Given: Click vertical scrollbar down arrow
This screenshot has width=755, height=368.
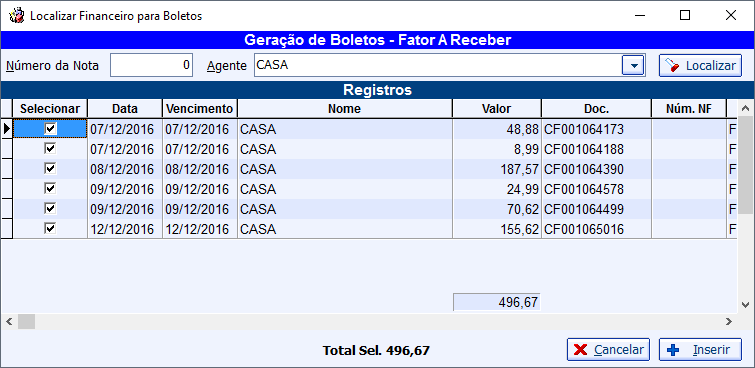Looking at the screenshot, I should (745, 304).
